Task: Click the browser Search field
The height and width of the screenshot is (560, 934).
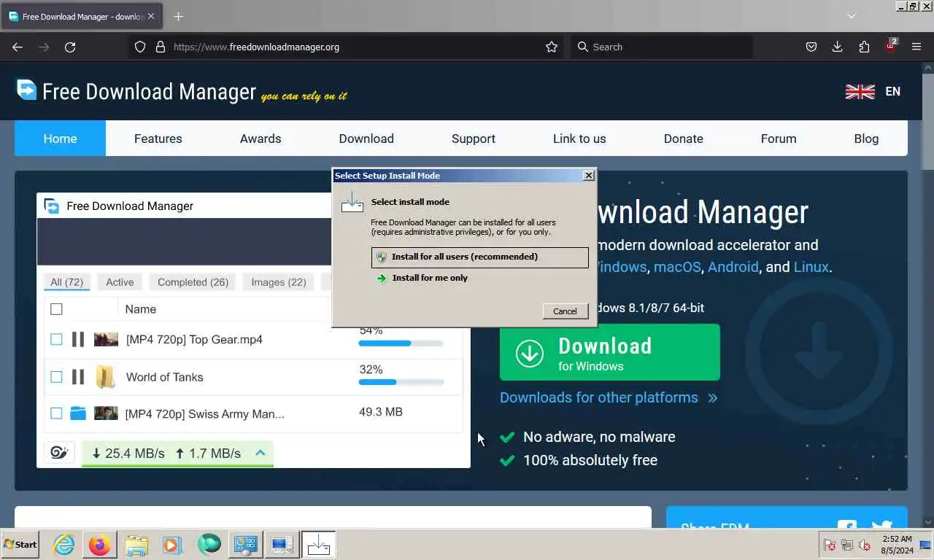Action: (x=662, y=47)
